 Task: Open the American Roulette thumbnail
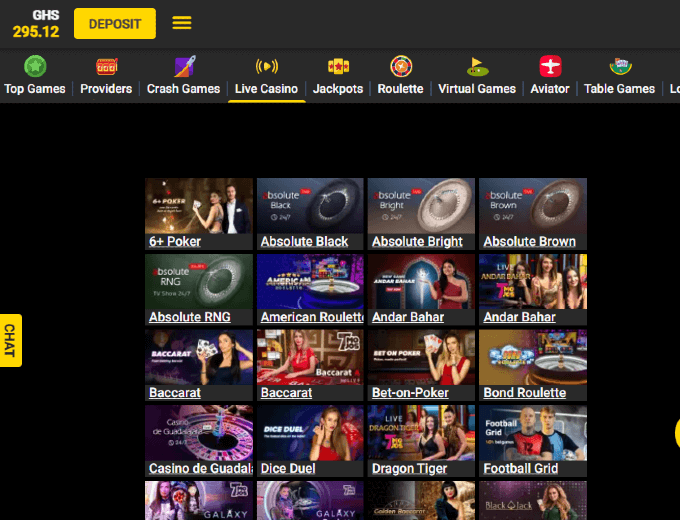(x=310, y=281)
